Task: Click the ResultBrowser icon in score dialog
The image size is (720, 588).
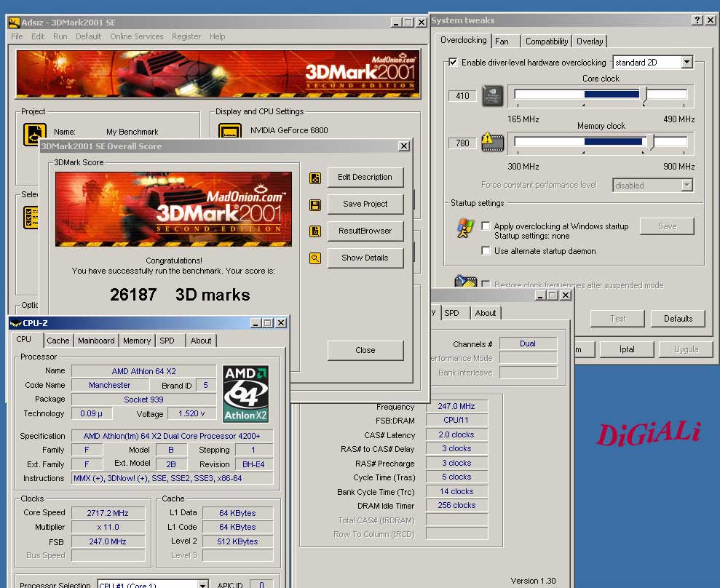Action: [x=315, y=231]
